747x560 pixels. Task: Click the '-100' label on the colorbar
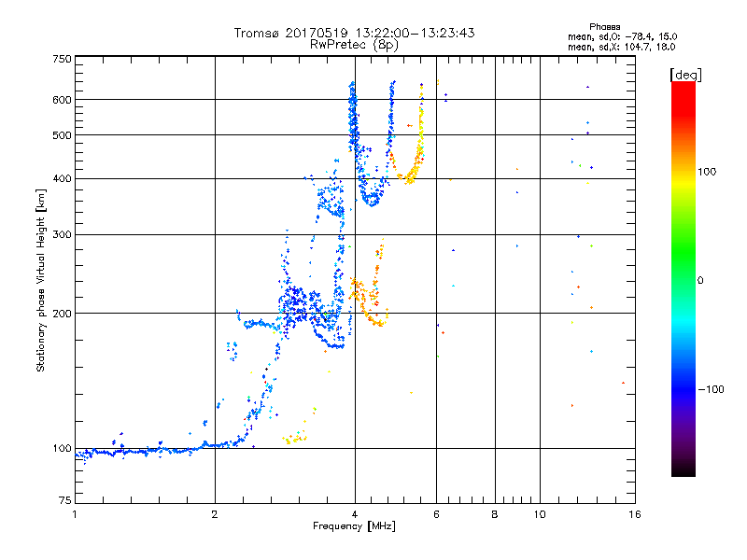pyautogui.click(x=711, y=389)
